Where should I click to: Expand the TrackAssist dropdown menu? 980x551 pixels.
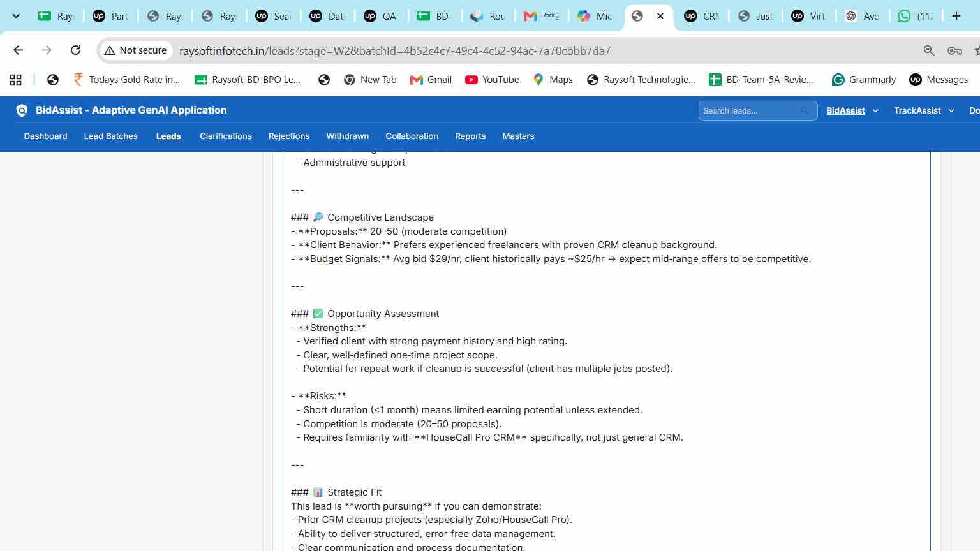pyautogui.click(x=924, y=110)
